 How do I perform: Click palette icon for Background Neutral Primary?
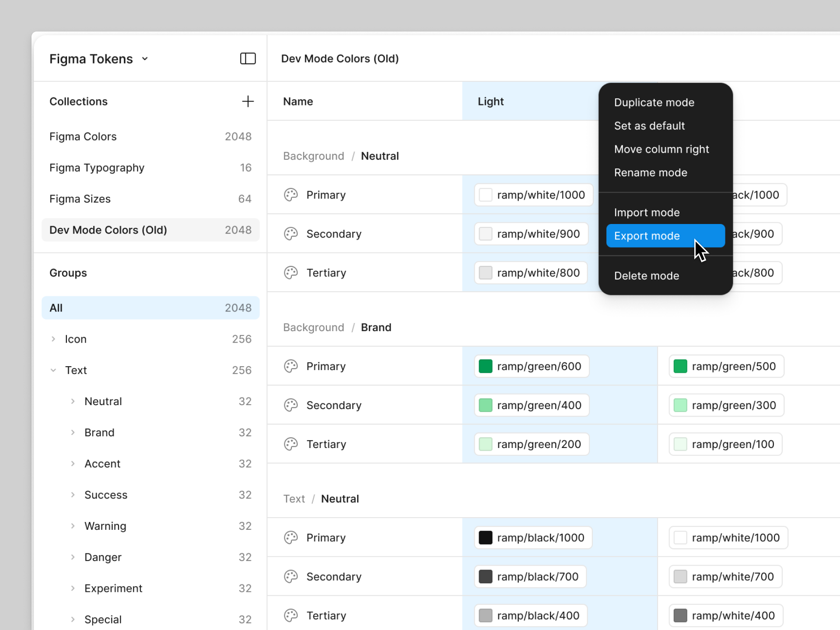tap(290, 195)
